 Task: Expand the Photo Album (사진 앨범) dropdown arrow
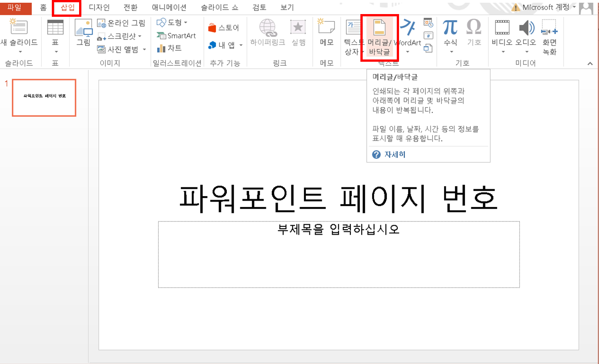(x=144, y=49)
